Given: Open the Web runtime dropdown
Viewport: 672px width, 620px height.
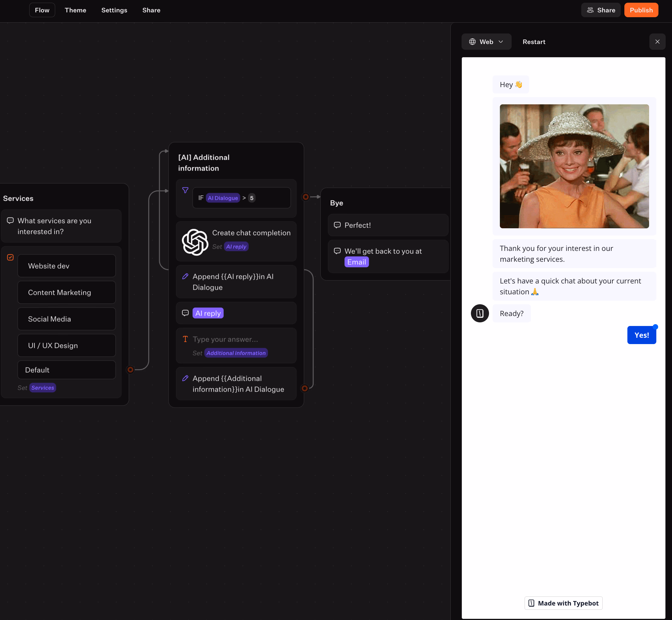Looking at the screenshot, I should click(486, 42).
